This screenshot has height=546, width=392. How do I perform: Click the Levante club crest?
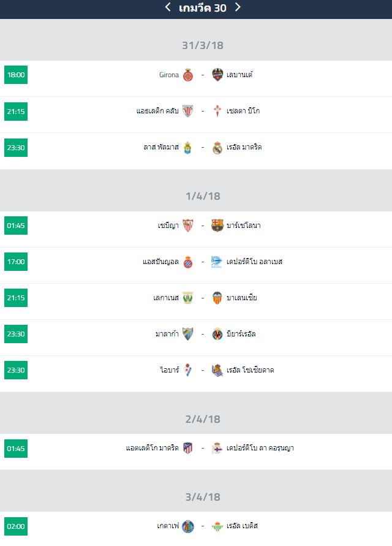pos(217,75)
